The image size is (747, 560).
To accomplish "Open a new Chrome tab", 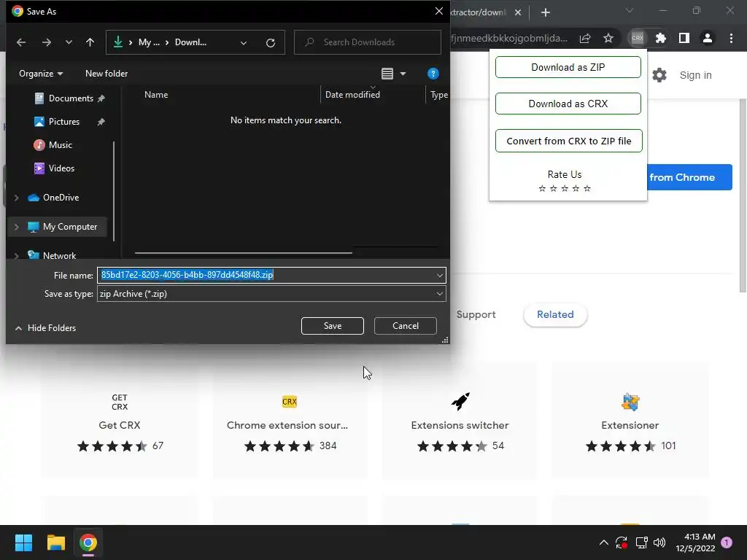I will pos(546,12).
